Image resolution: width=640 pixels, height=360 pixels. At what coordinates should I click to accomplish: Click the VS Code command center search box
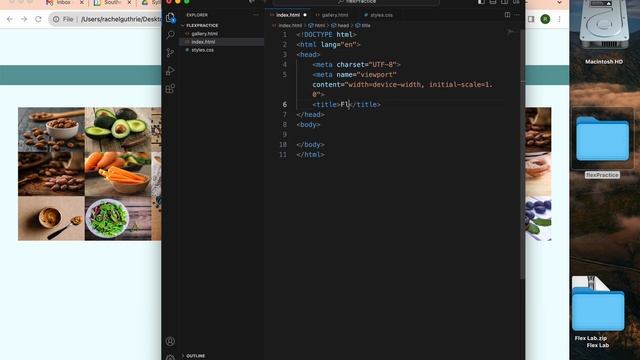pyautogui.click(x=356, y=2)
